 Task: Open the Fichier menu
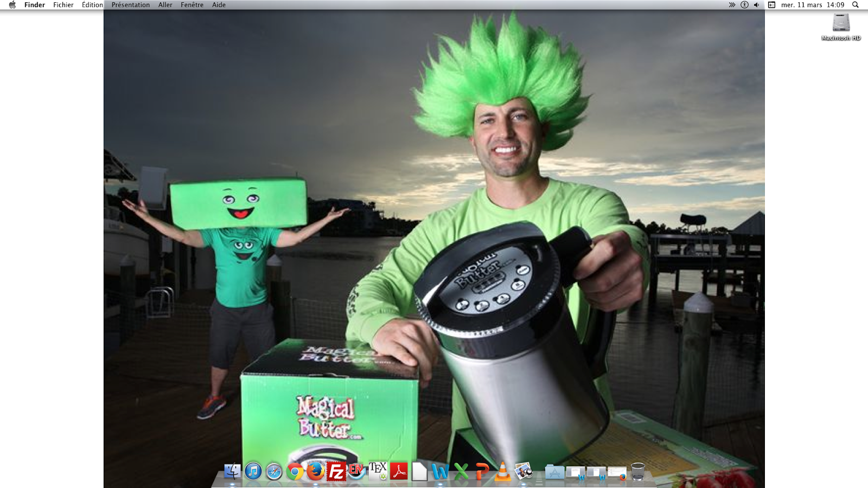(x=63, y=5)
